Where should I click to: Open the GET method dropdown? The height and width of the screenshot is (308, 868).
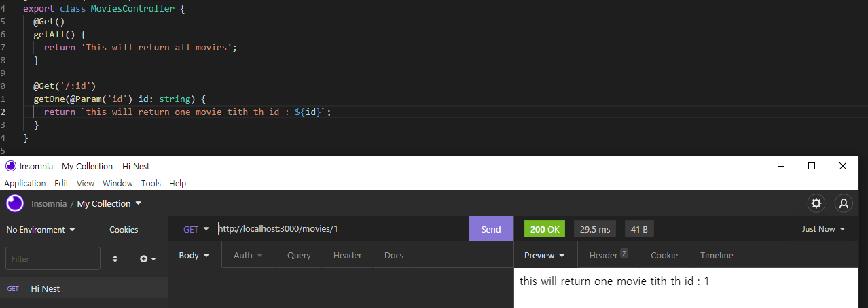196,229
